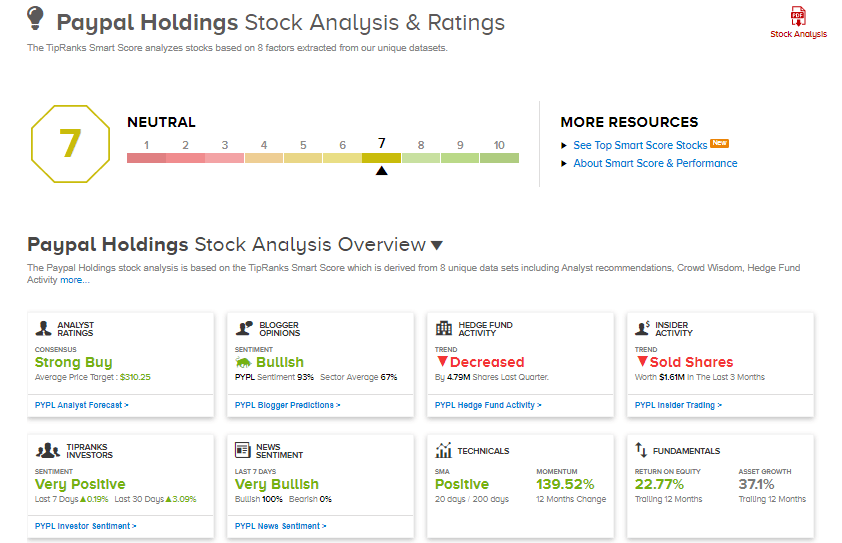Expand the See Top Smart Score Stocks arrow

(x=564, y=146)
